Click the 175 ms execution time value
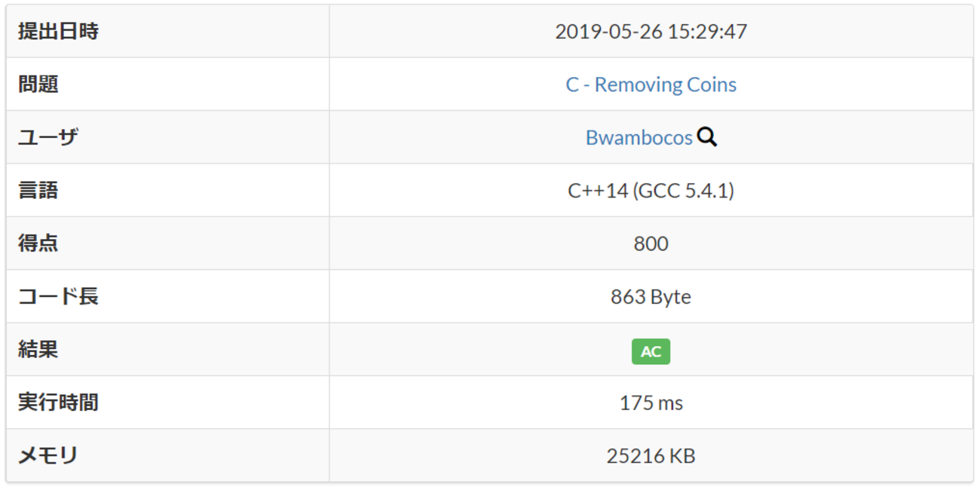Image resolution: width=980 pixels, height=490 pixels. 651,403
